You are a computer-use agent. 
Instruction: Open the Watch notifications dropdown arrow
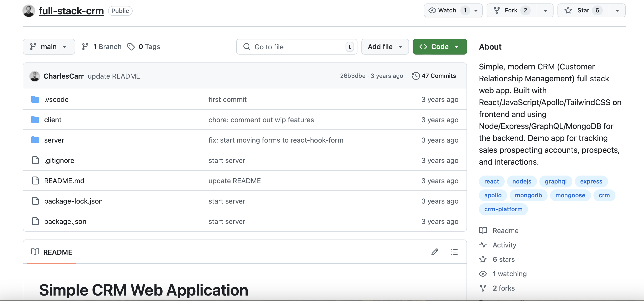[x=476, y=10]
